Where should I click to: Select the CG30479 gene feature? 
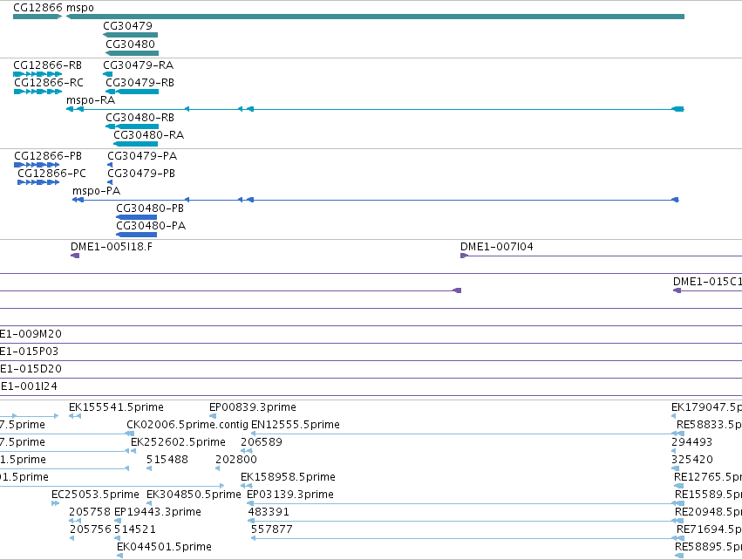(x=130, y=35)
